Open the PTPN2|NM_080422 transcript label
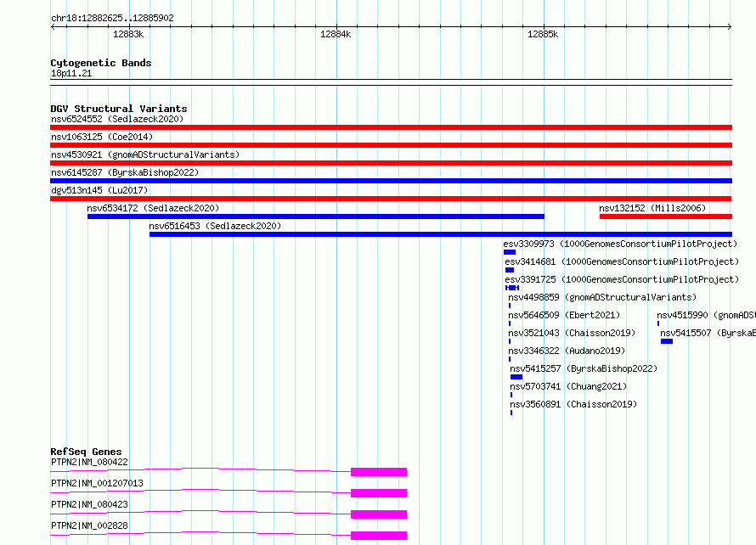The width and height of the screenshot is (756, 545). [x=90, y=462]
